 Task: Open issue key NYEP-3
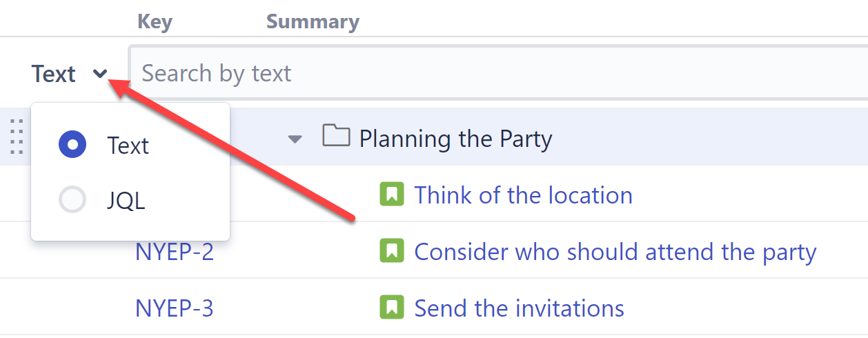[175, 308]
